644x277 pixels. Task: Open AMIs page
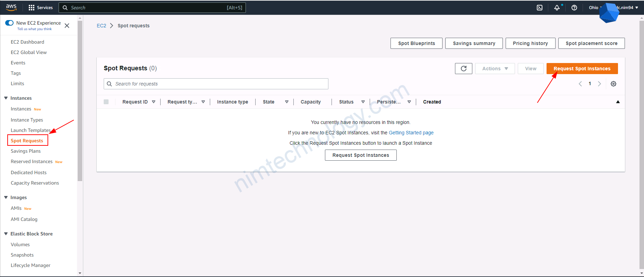click(16, 208)
